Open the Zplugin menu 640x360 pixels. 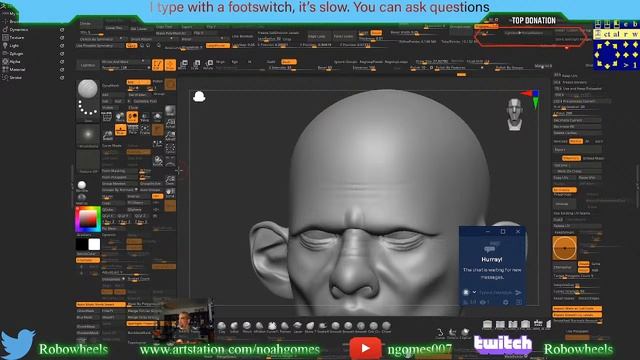point(16,53)
